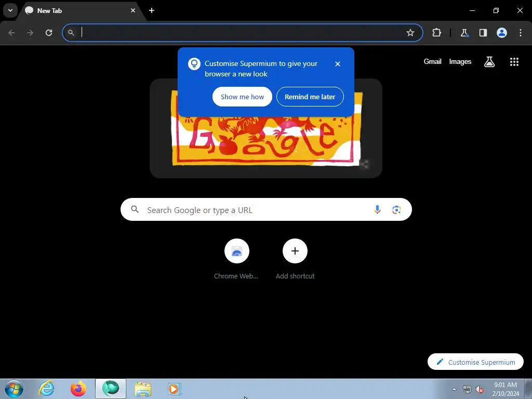Select the New Tab tab
Image resolution: width=532 pixels, height=399 pixels.
click(x=81, y=10)
